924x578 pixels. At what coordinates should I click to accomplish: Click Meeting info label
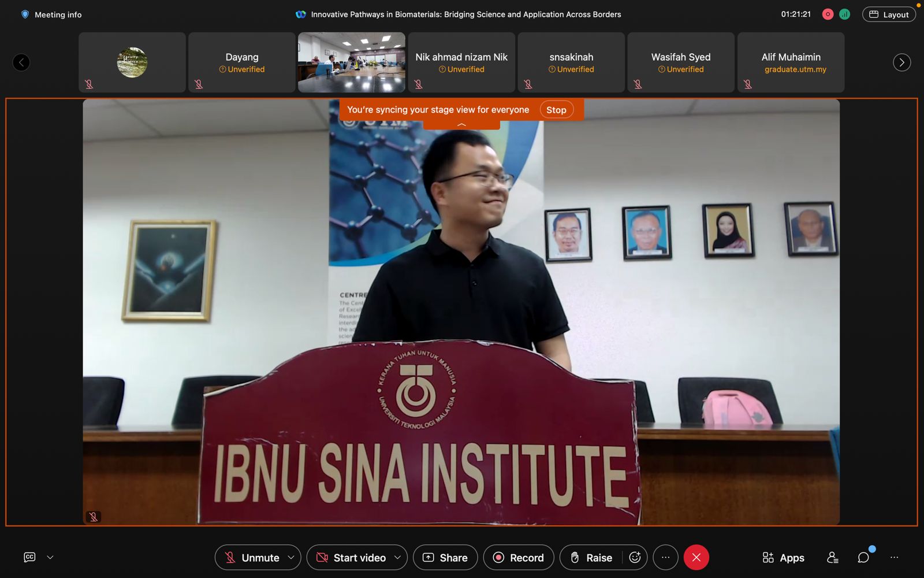coord(58,14)
